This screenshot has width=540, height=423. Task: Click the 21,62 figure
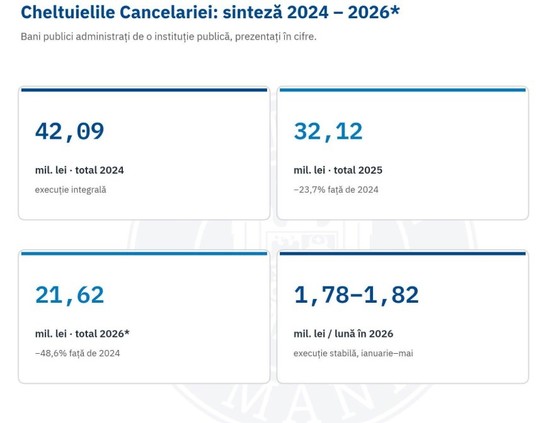pos(70,295)
